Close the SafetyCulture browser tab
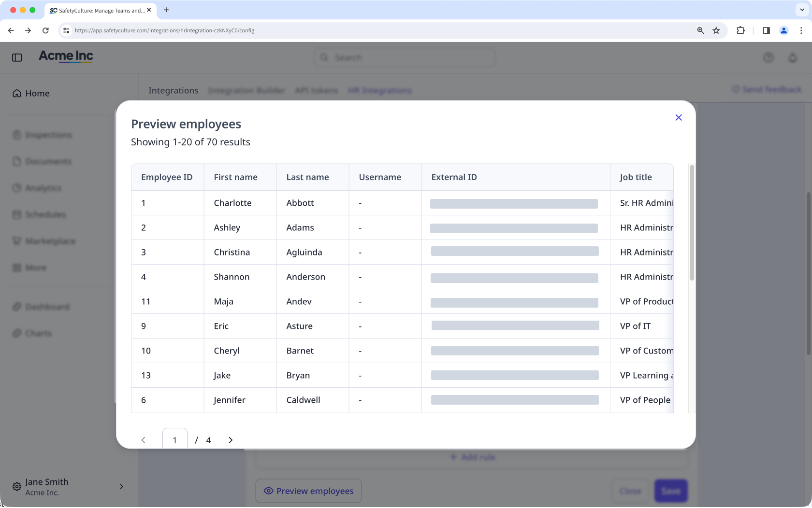 [149, 10]
